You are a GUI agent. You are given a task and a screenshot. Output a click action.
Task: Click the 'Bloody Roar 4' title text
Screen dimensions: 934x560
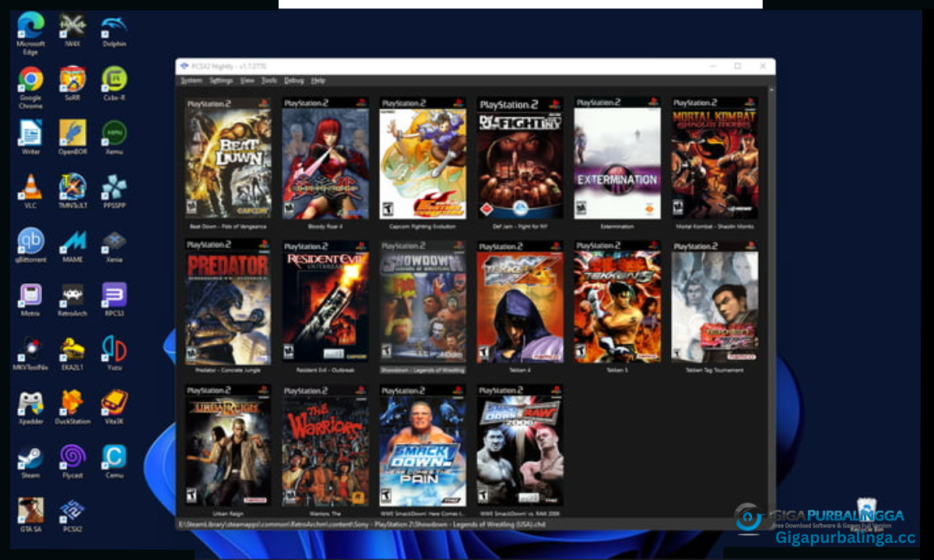coord(325,226)
